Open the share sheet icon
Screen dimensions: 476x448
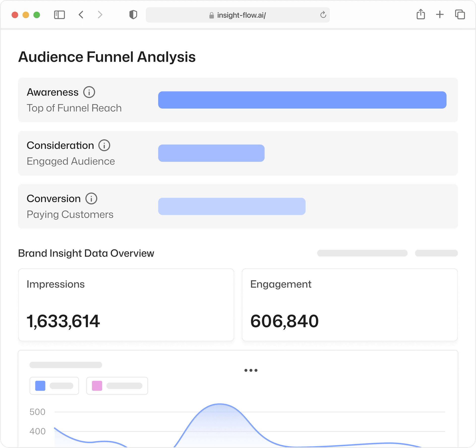tap(420, 14)
